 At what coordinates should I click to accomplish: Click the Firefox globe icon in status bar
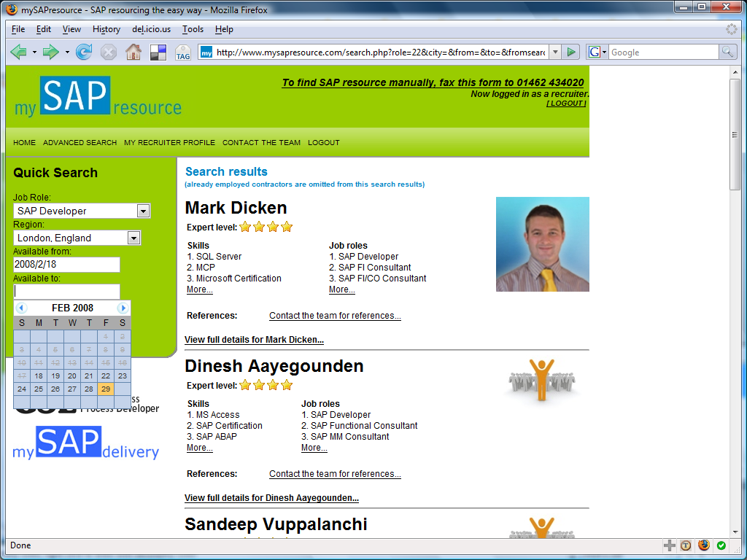704,545
